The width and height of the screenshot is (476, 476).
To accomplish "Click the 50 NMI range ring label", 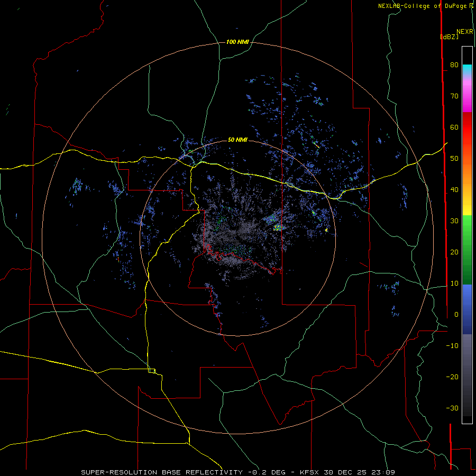I will coord(237,140).
